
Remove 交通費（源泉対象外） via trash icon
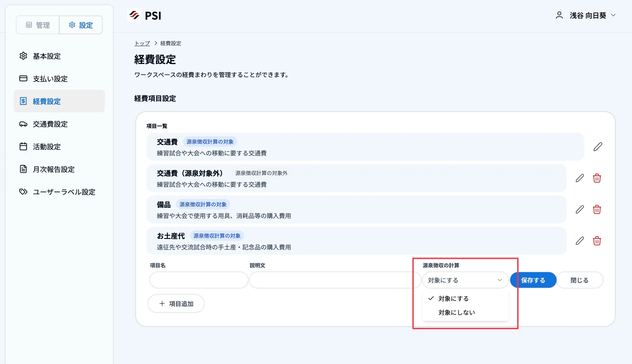click(x=597, y=178)
